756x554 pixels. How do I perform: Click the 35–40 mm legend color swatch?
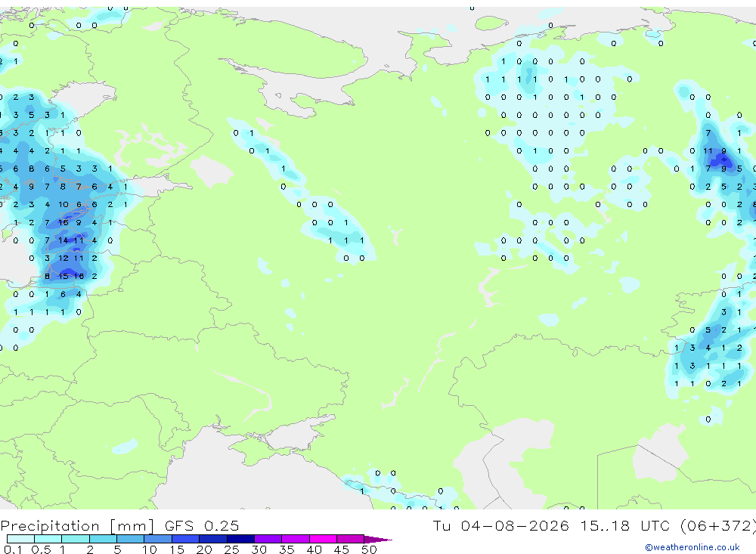296,539
